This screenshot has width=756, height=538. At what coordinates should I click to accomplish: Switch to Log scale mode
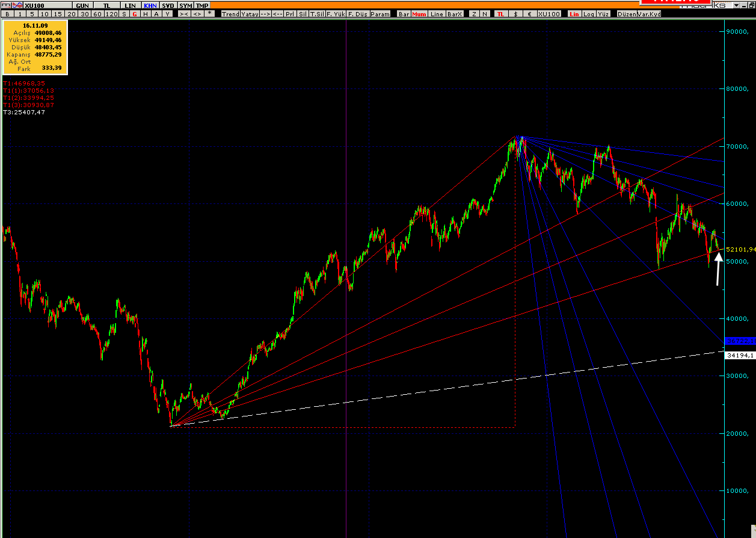point(588,14)
